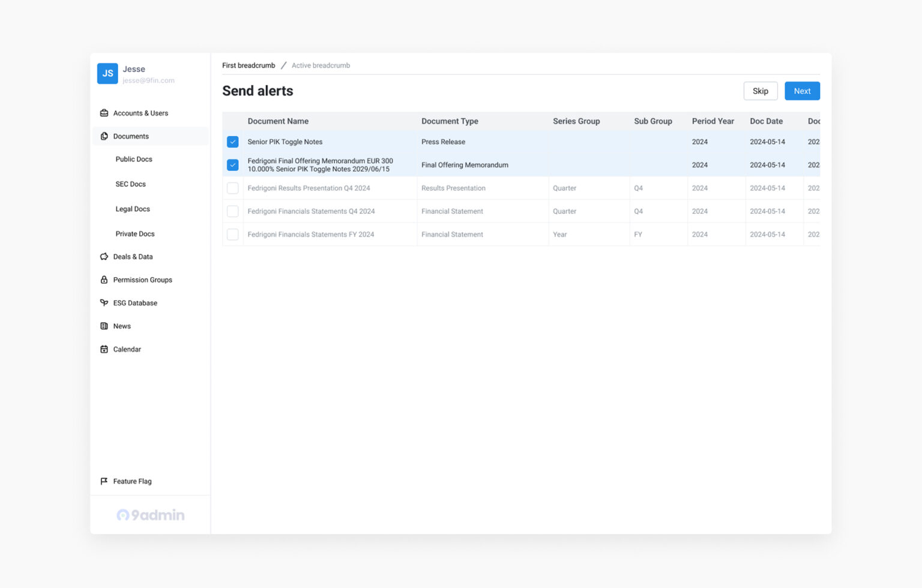Click the Permission Groups lock icon
The height and width of the screenshot is (588, 922).
click(104, 280)
